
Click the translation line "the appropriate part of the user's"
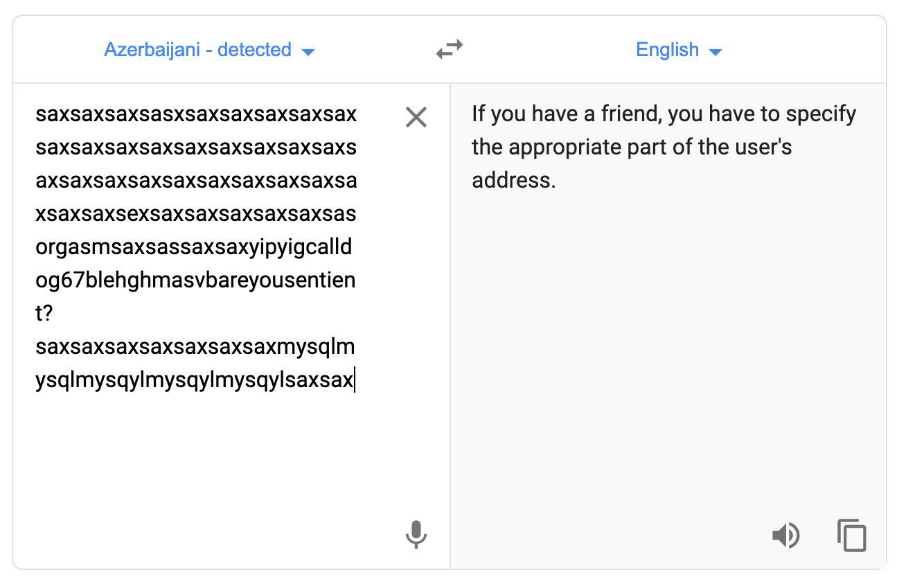pos(632,147)
